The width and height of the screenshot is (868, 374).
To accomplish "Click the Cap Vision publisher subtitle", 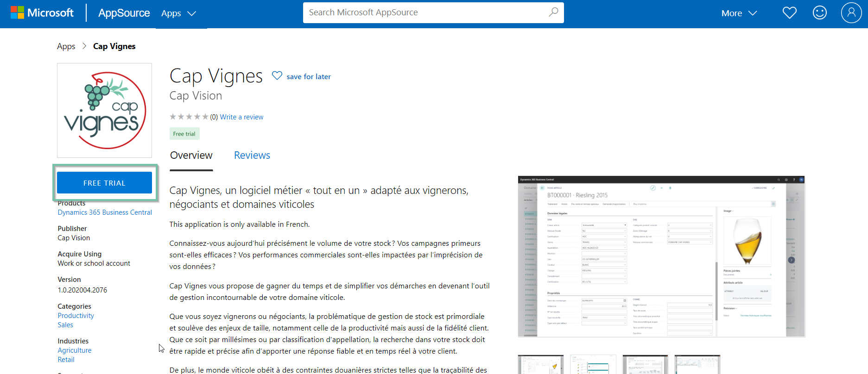I will point(196,96).
